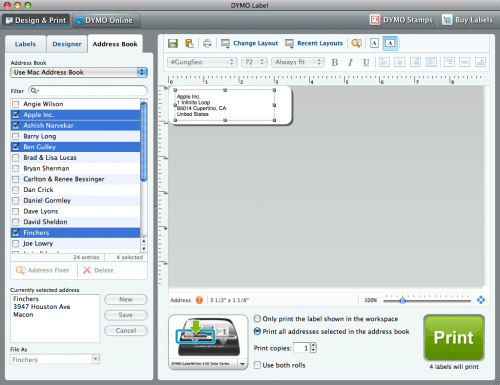Toggle bold text formatting

335,62
